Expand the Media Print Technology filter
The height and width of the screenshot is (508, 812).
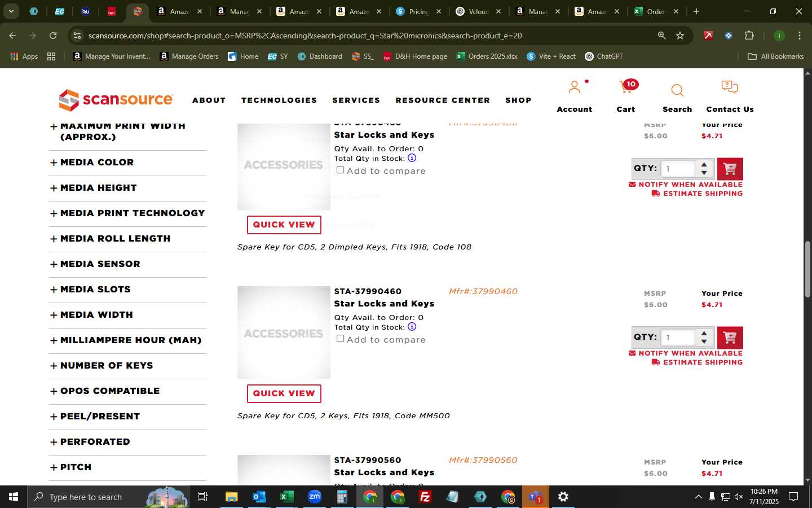(x=127, y=213)
